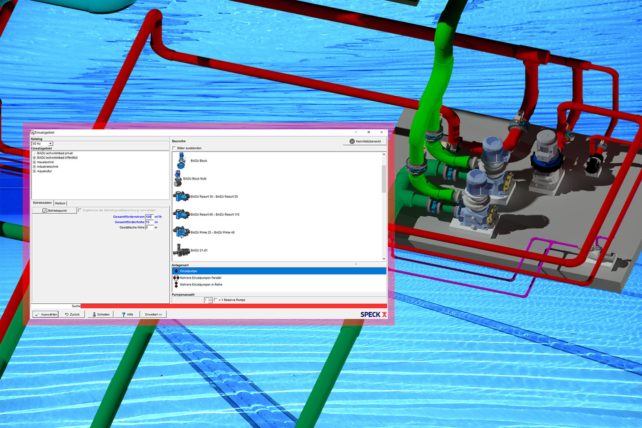This screenshot has width=642, height=428.
Task: Choose Mehrere Einzelpumpen Parallel option
Action: (x=200, y=277)
